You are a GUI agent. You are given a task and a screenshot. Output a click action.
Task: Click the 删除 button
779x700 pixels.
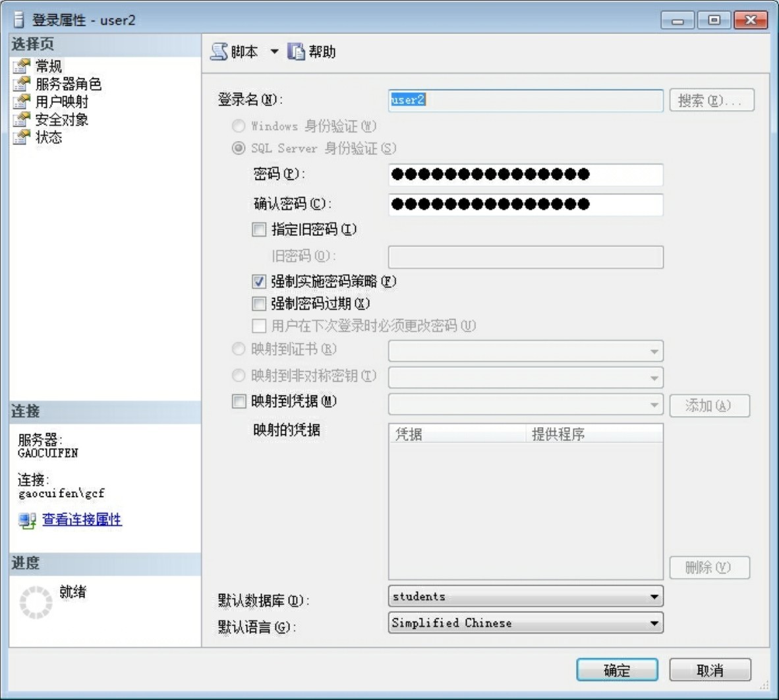tap(709, 568)
